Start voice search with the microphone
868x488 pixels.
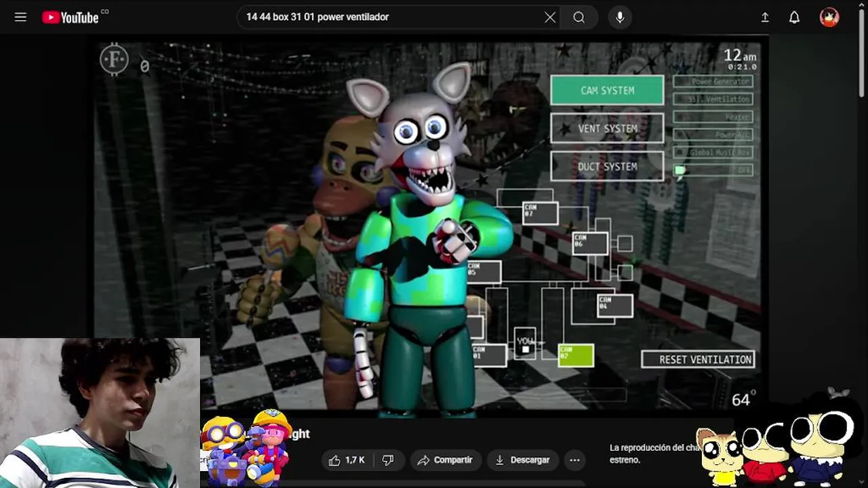pyautogui.click(x=620, y=17)
